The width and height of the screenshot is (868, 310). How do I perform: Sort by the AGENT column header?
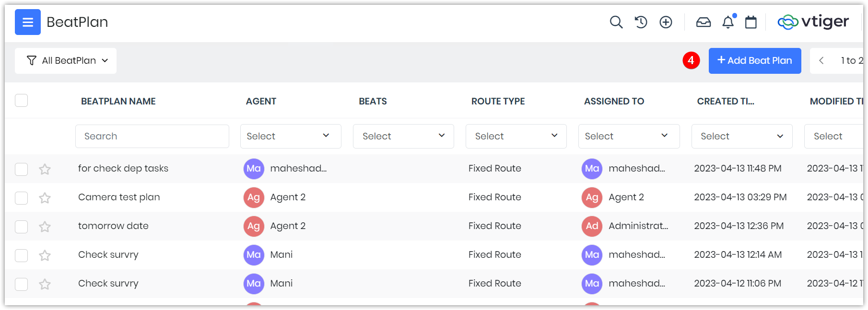coord(261,101)
